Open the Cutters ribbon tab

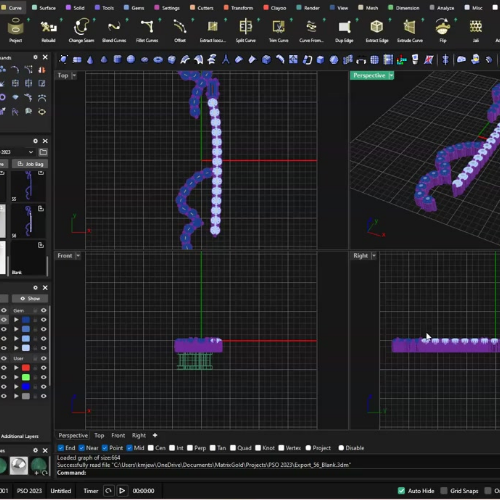pos(202,8)
